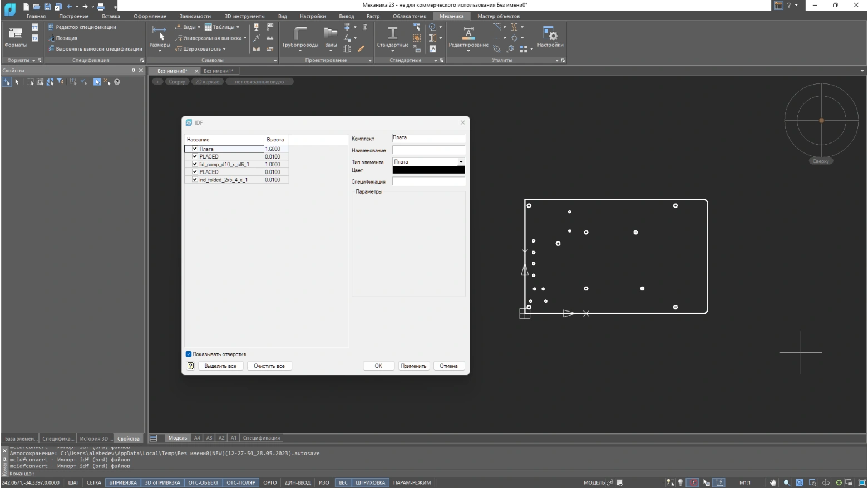Click the help icon in IDF dialog
Screen dimensions: 868x488
click(x=190, y=366)
